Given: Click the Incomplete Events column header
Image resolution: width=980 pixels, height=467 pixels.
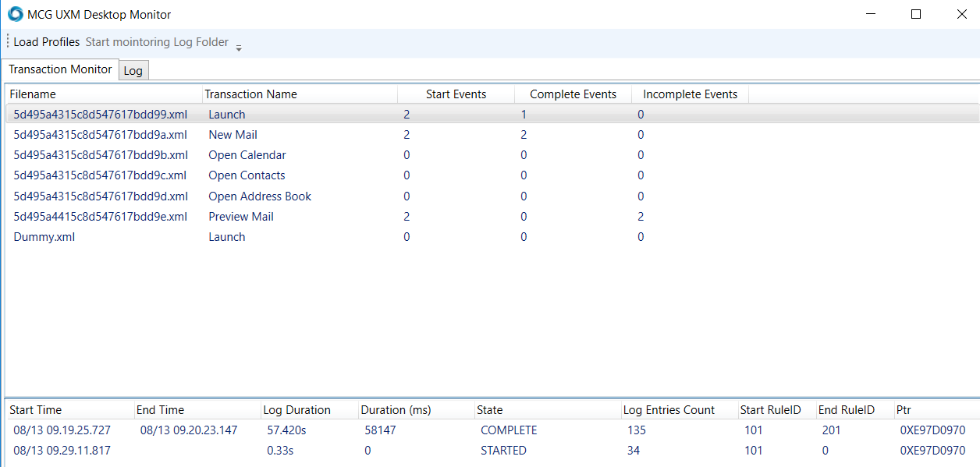Looking at the screenshot, I should click(690, 94).
